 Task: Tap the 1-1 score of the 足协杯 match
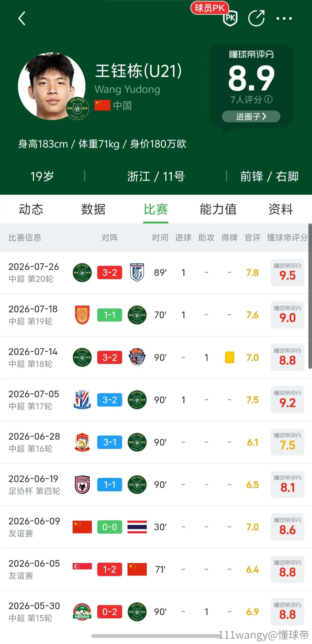click(110, 485)
